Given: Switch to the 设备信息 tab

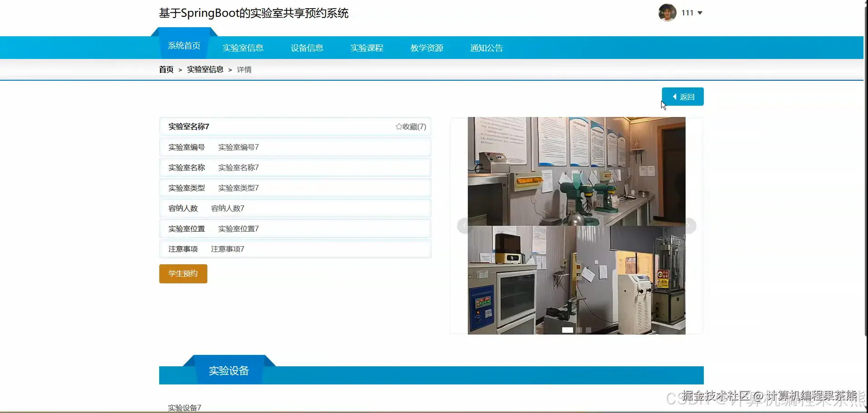Looking at the screenshot, I should pyautogui.click(x=307, y=48).
